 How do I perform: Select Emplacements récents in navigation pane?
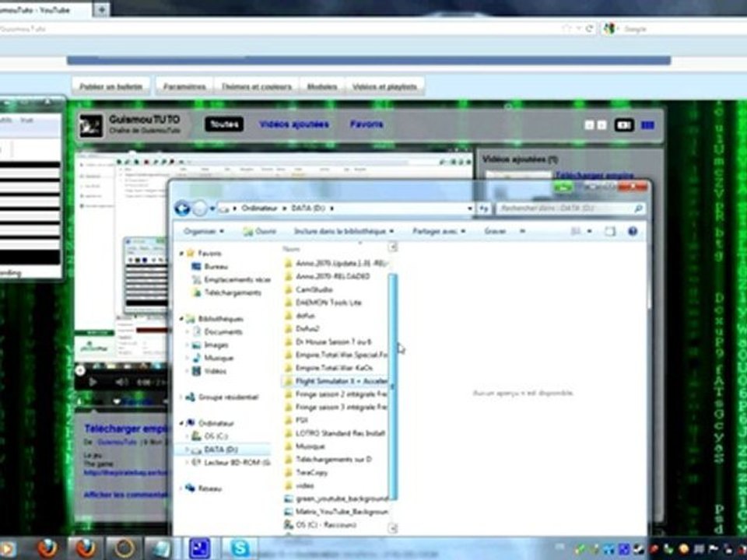coord(231,279)
